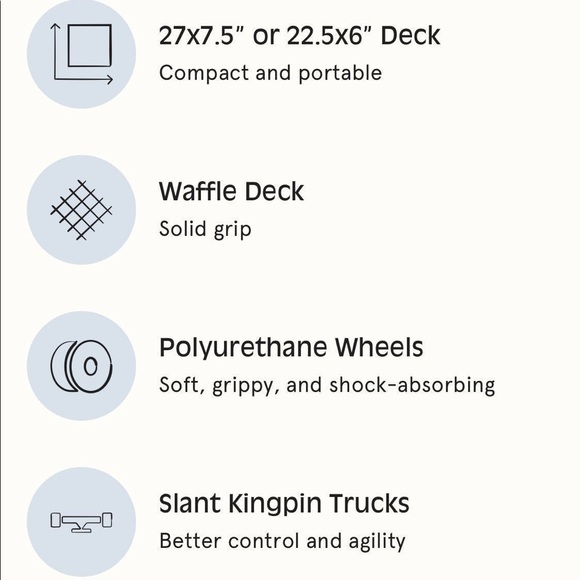
Task: Click the deck dimensions icon
Action: tap(81, 54)
